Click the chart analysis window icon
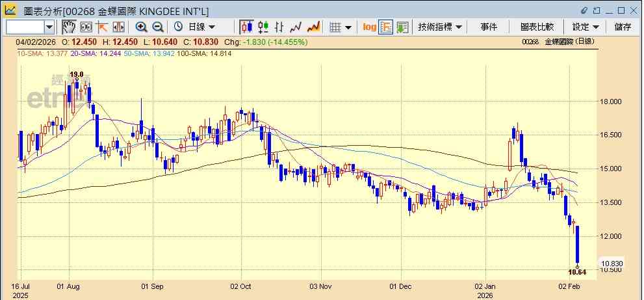The width and height of the screenshot is (644, 300). 10,10
